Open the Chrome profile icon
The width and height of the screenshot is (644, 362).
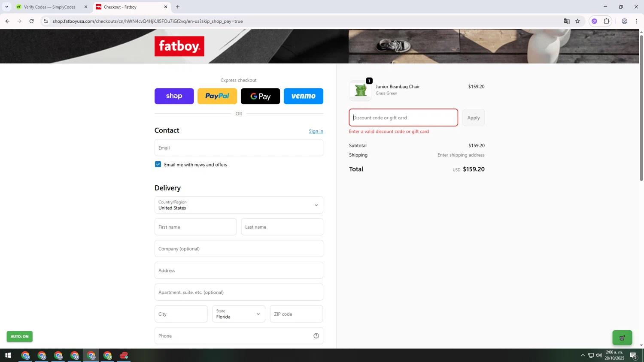[625, 21]
